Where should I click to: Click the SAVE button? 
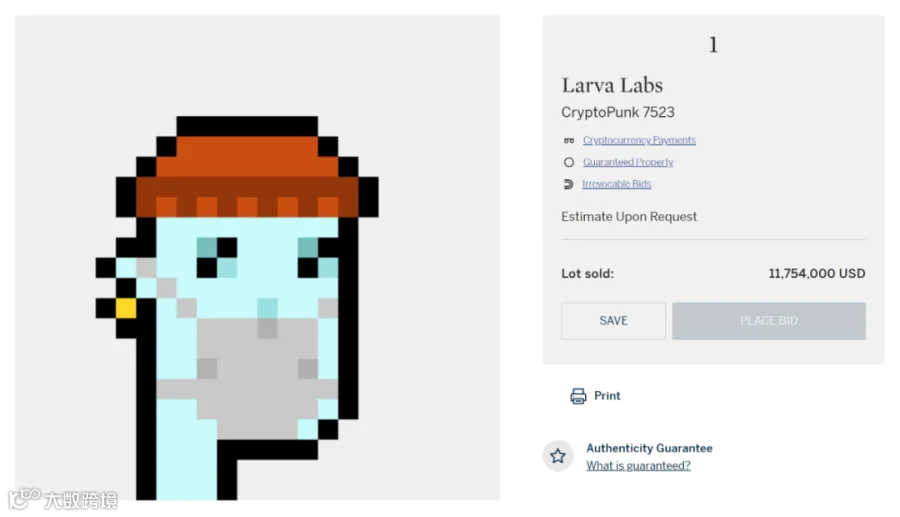(x=614, y=321)
